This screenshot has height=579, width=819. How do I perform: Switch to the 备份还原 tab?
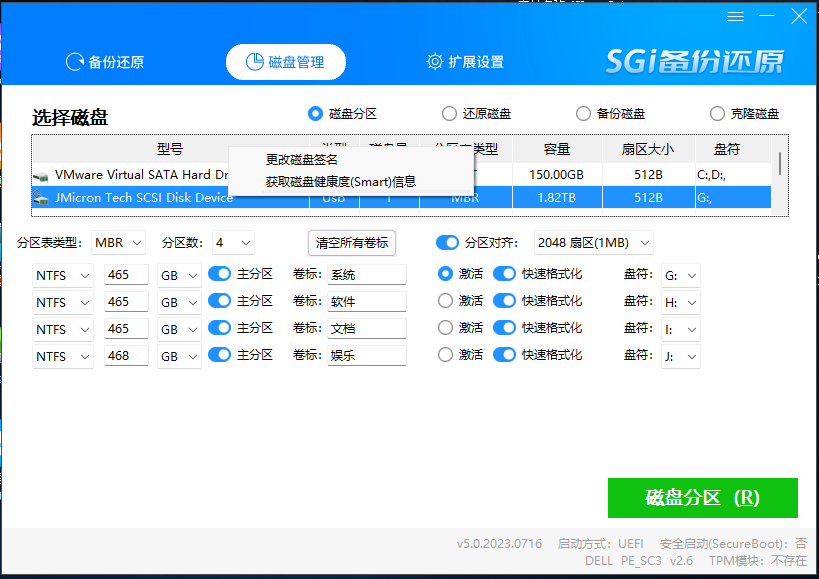coord(104,62)
